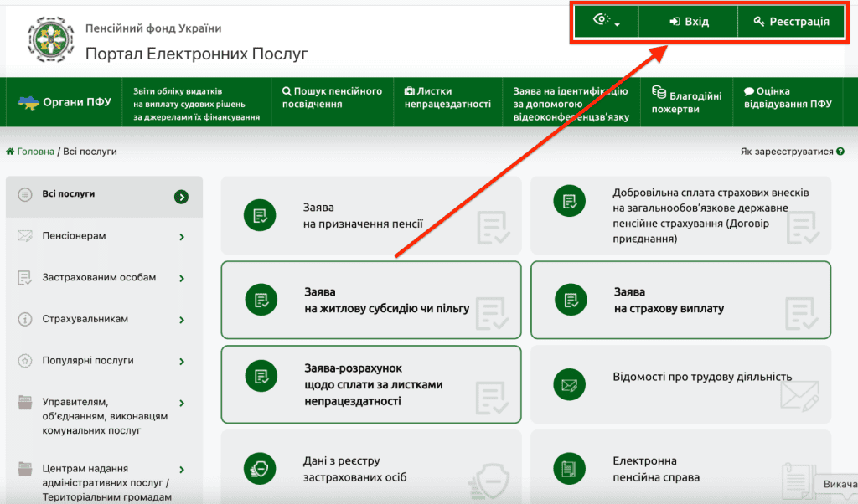Screen dimensions: 858x504
Task: Open Оцінка відвідування ПФУ menu item
Action: coord(788,97)
